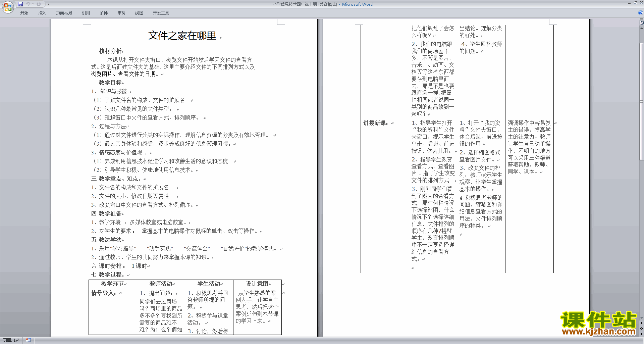Click the table header cell 教师活动

161,284
